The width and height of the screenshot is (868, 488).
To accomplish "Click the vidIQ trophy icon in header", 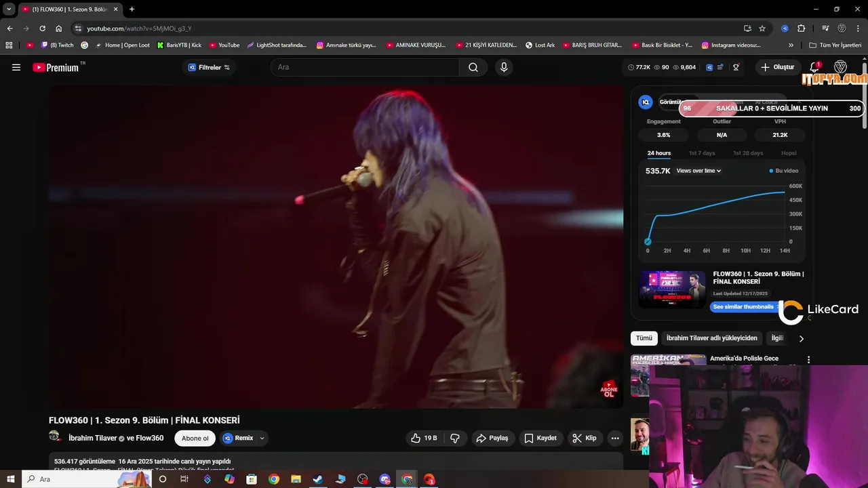I will pyautogui.click(x=736, y=67).
